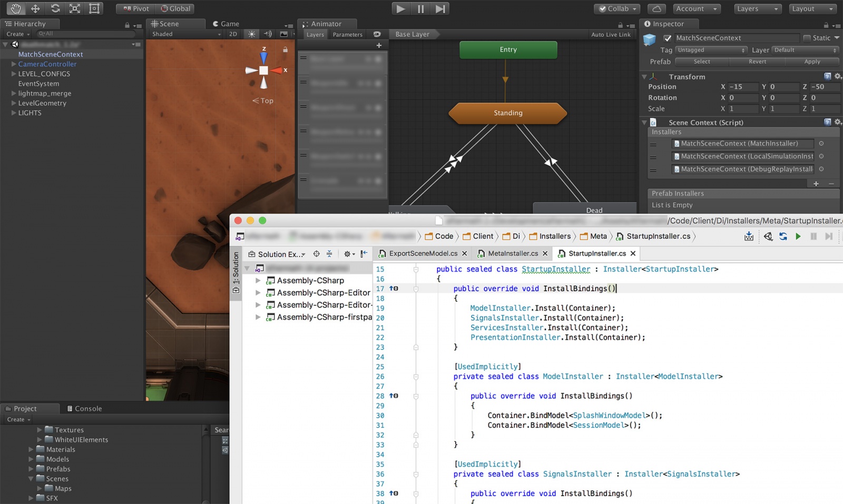Screen dimensions: 843x504
Task: Toggle the MatchSceneContext active checkbox
Action: click(x=668, y=38)
